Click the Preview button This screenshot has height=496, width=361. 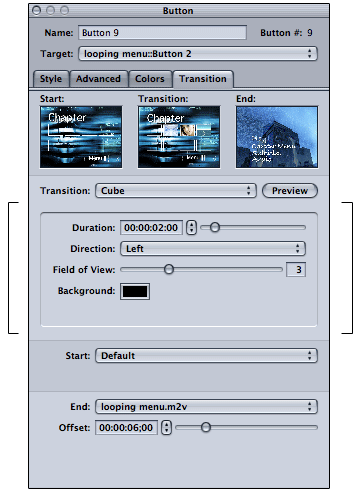point(290,191)
